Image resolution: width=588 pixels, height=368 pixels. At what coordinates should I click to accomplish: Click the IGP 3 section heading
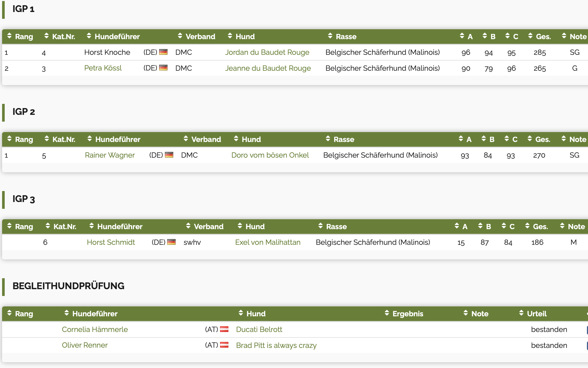(x=24, y=199)
